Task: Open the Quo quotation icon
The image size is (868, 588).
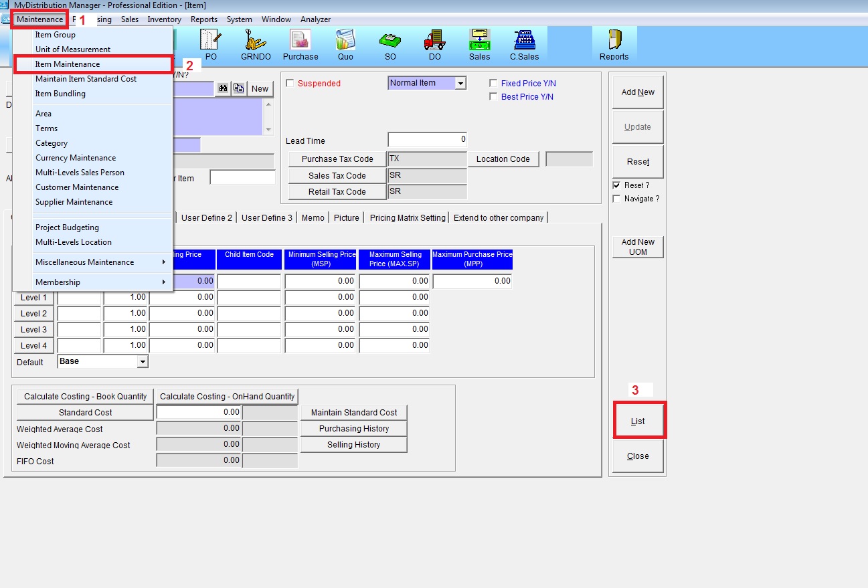Action: (345, 44)
